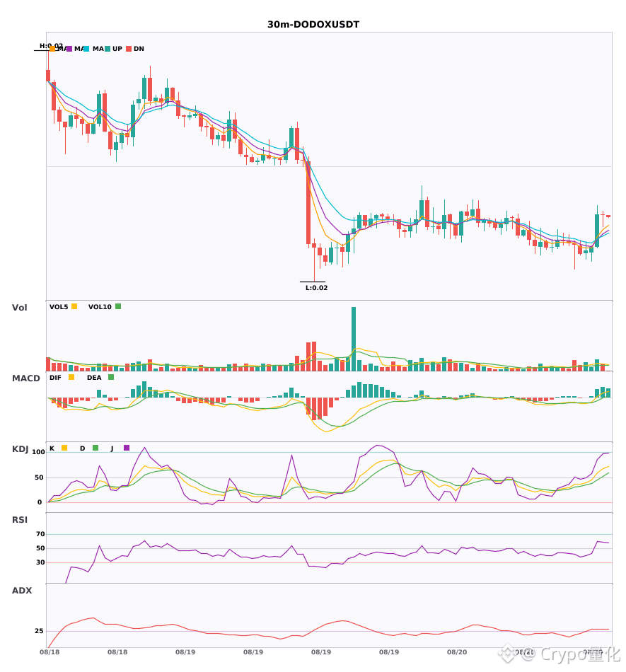Image resolution: width=626 pixels, height=672 pixels.
Task: Click the RSI 50 axis value
Action: [x=40, y=548]
